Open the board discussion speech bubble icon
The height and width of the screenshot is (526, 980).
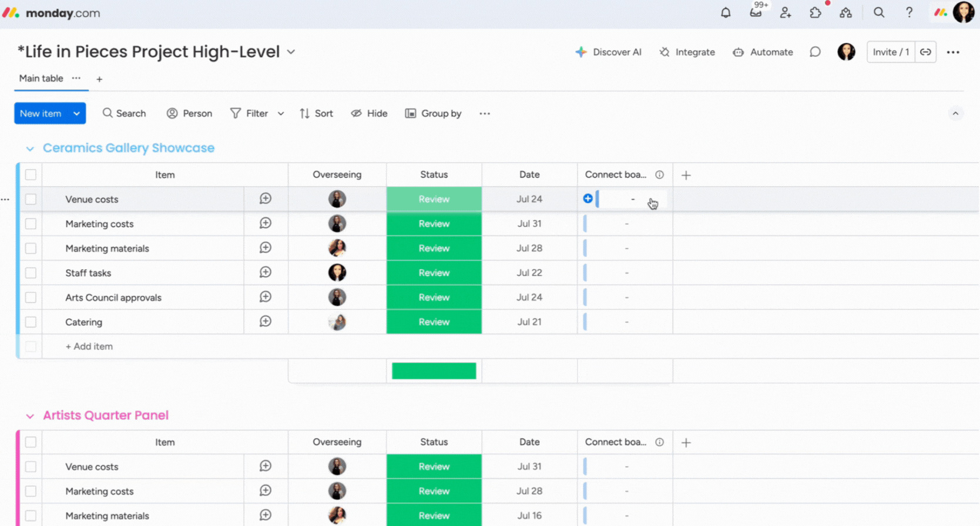point(815,52)
